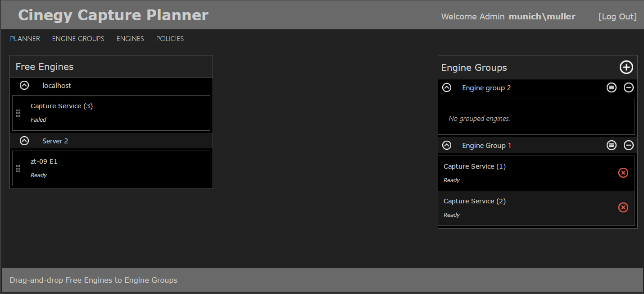Screen dimensions: 644x294
Task: Click the minus icon on Engine Group 1
Action: pyautogui.click(x=629, y=145)
